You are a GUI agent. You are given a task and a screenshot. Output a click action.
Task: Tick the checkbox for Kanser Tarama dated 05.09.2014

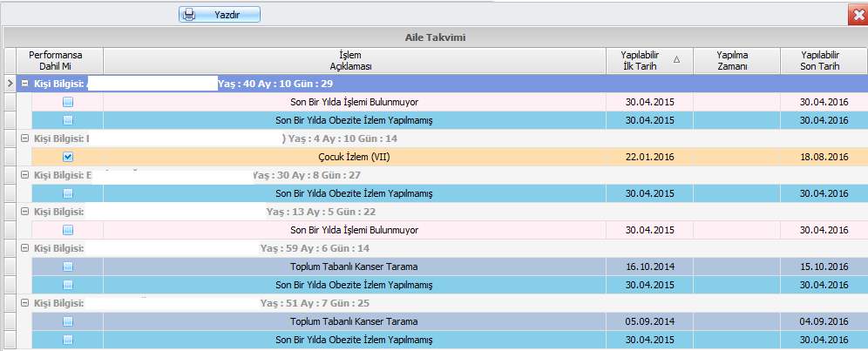click(x=68, y=321)
